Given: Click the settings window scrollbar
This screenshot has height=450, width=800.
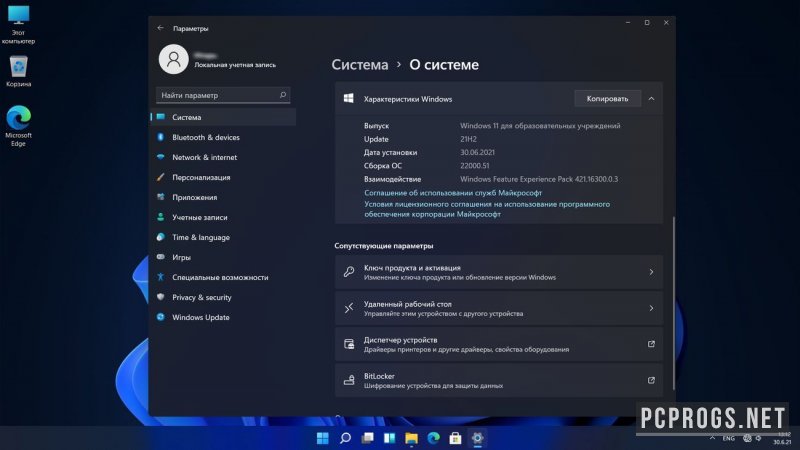Looking at the screenshot, I should [673, 304].
